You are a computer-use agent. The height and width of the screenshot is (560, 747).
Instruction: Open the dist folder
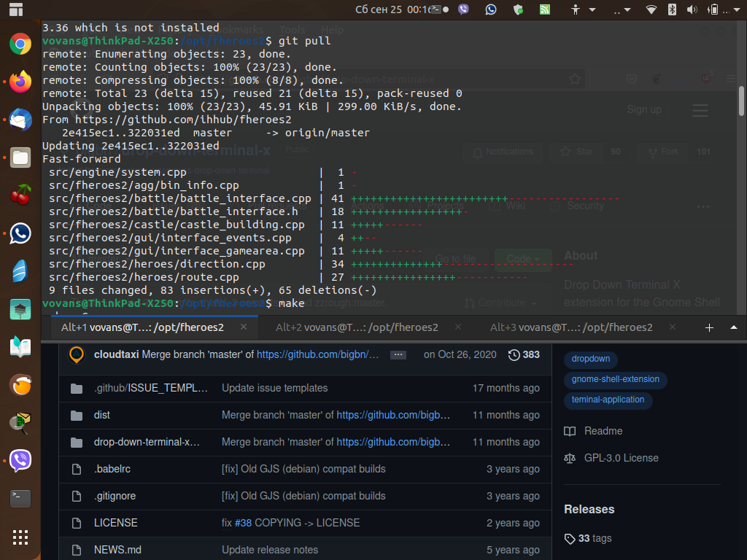pos(102,415)
